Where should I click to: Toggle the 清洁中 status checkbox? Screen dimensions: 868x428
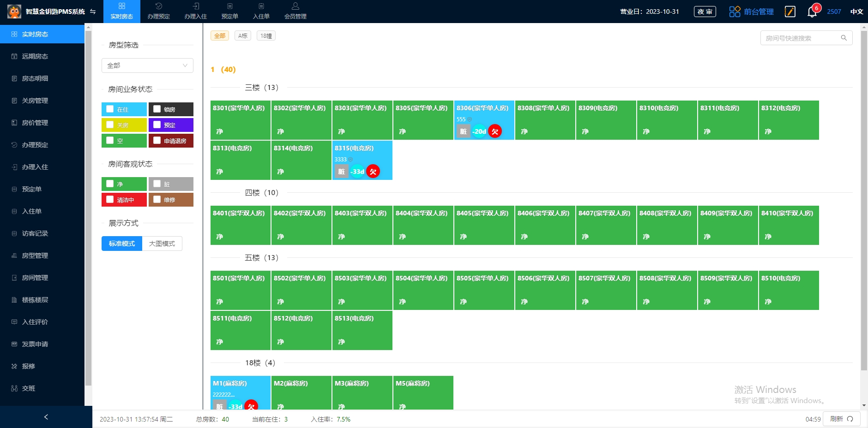(110, 199)
